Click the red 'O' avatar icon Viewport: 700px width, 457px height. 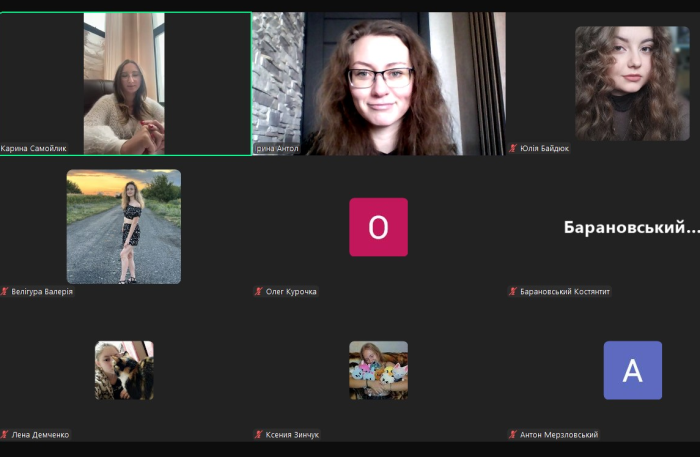378,227
